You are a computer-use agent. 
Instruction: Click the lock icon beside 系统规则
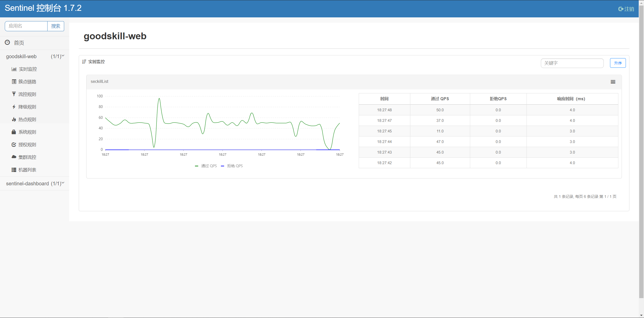pyautogui.click(x=14, y=132)
